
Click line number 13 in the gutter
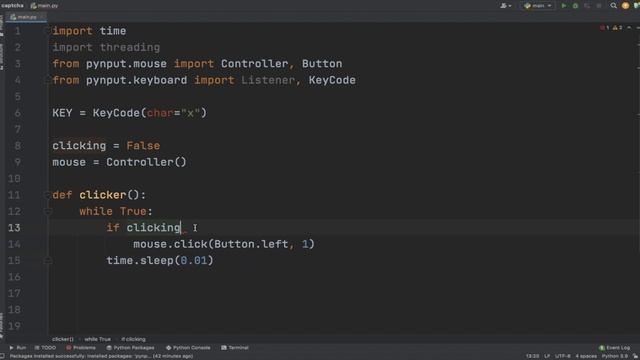tap(14, 228)
